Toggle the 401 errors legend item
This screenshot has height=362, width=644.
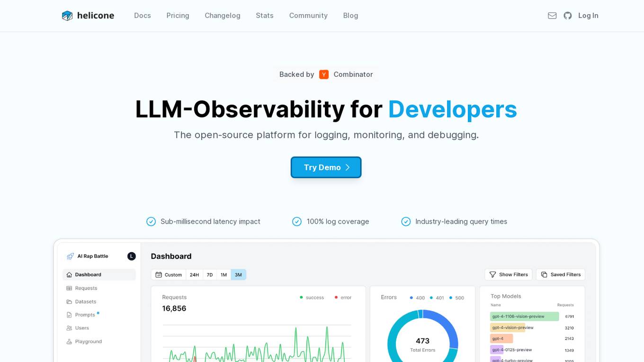(437, 298)
